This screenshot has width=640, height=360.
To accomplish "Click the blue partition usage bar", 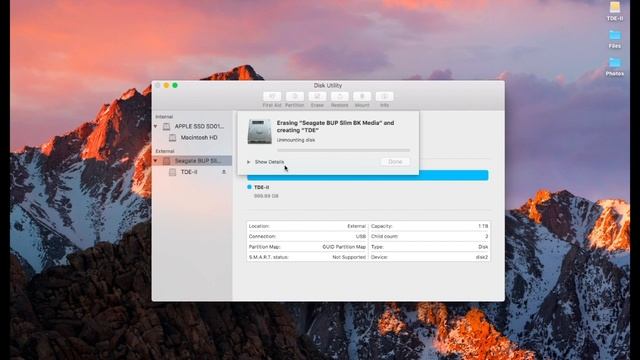I will [367, 176].
